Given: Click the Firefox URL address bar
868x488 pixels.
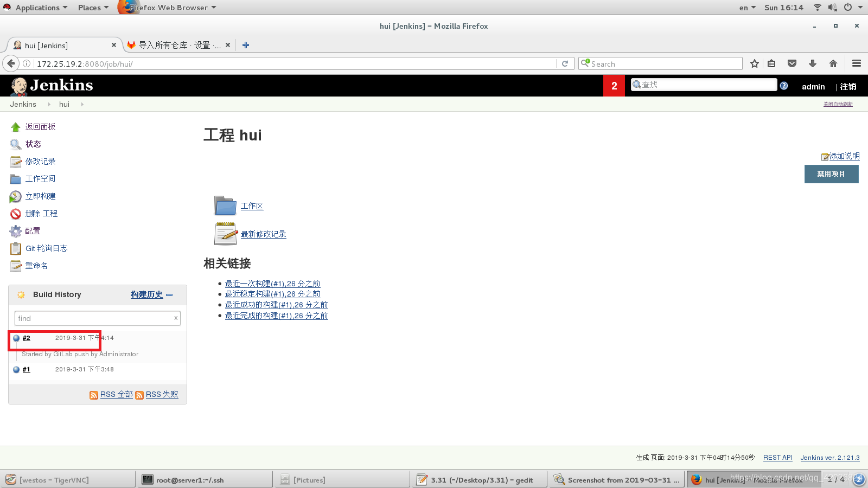Looking at the screenshot, I should (296, 63).
